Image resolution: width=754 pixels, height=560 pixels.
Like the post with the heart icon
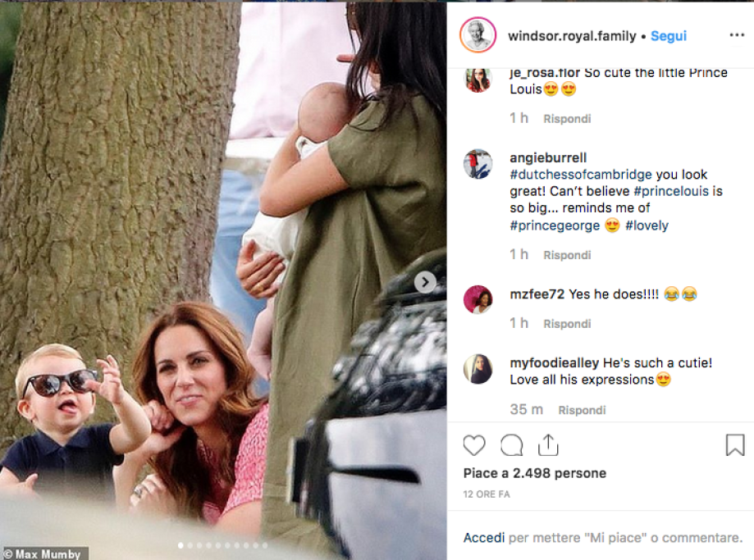[474, 445]
